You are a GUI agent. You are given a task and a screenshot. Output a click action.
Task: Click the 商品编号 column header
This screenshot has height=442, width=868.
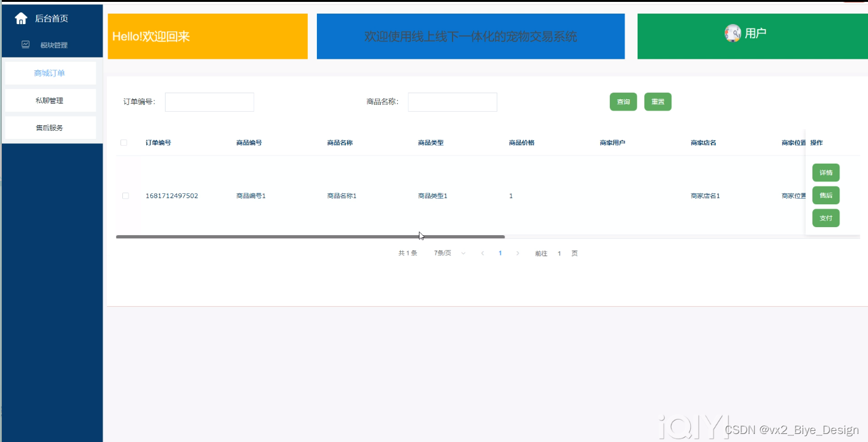[249, 143]
